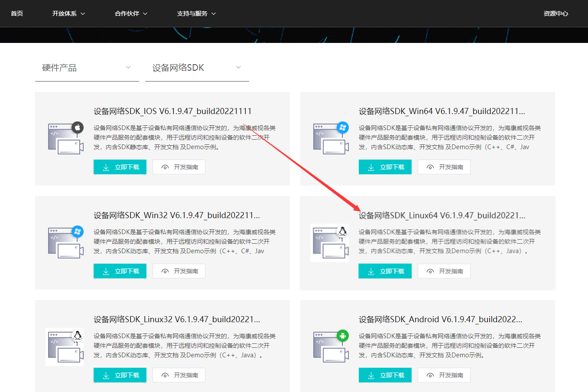Viewport: 588px width, 392px height.
Task: Click the eye icon on Win64 开发指南
Action: tap(430, 167)
